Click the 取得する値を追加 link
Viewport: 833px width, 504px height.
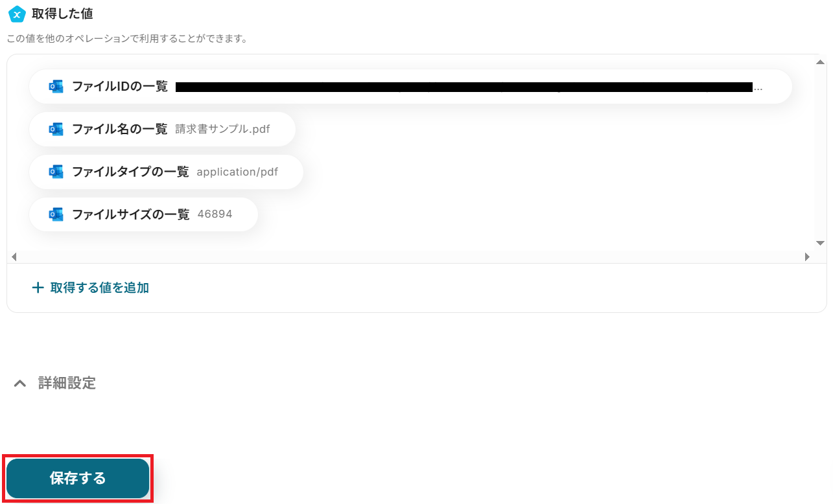[x=91, y=288]
